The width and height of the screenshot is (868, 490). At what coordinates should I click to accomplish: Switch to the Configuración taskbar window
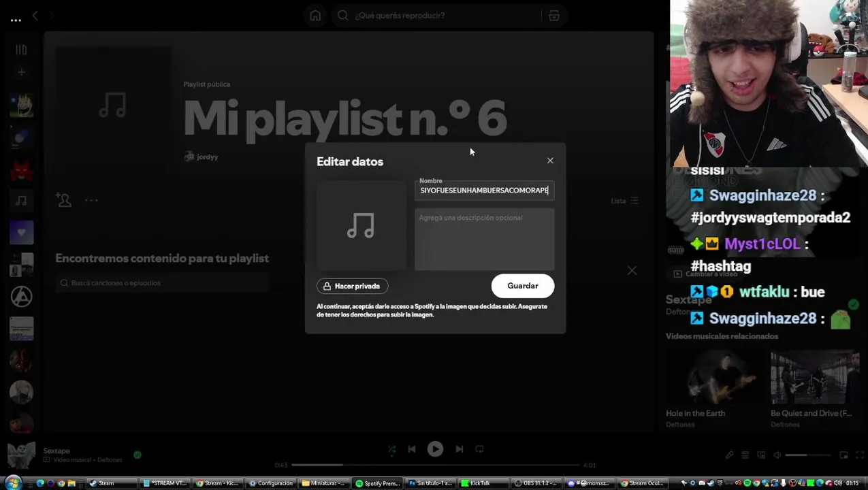[x=271, y=483]
